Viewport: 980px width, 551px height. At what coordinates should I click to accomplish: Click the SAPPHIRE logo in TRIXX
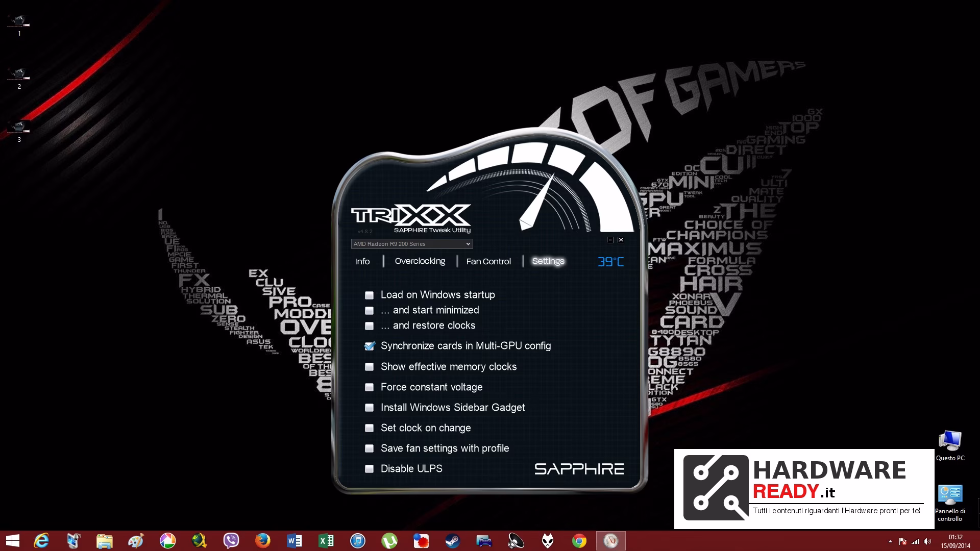coord(579,469)
